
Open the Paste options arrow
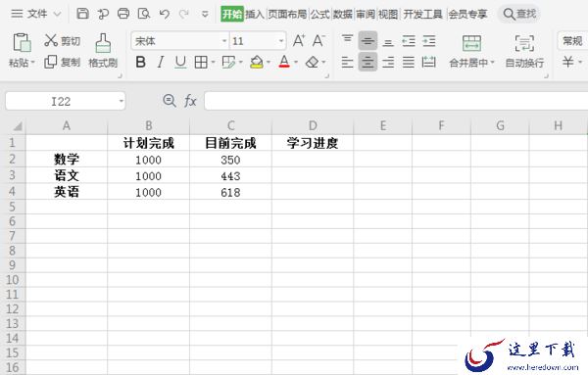click(x=33, y=62)
